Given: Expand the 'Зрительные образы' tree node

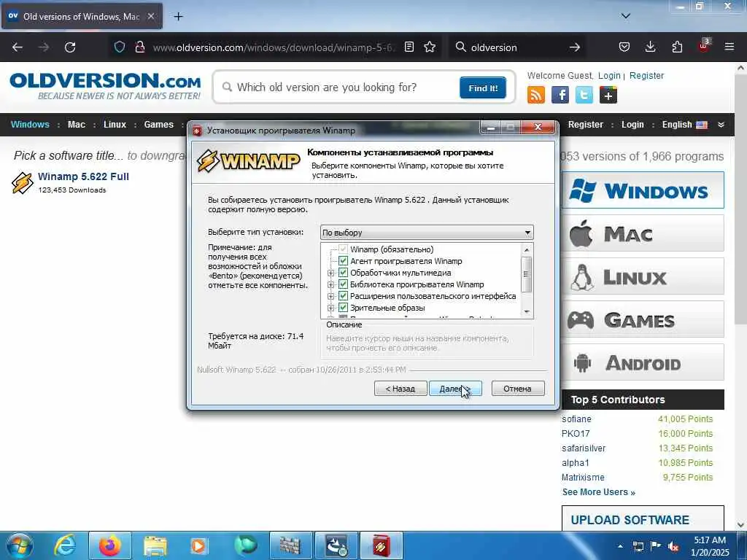Looking at the screenshot, I should [x=330, y=308].
